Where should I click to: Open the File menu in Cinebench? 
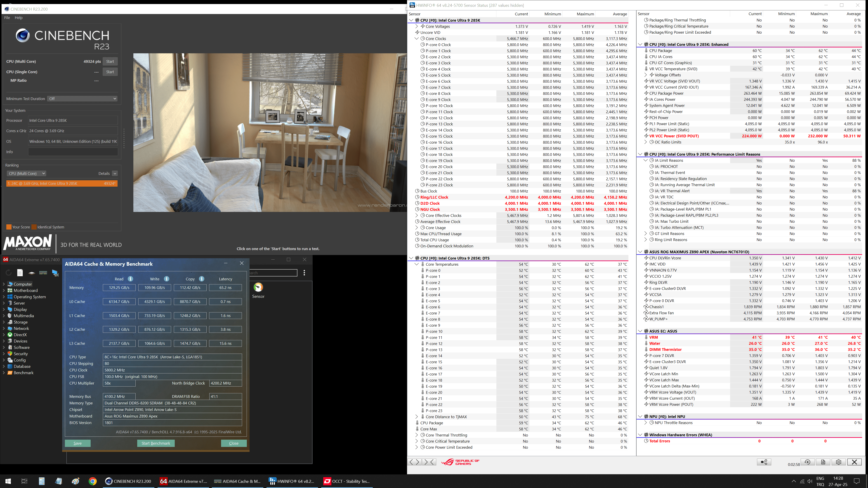click(x=7, y=18)
